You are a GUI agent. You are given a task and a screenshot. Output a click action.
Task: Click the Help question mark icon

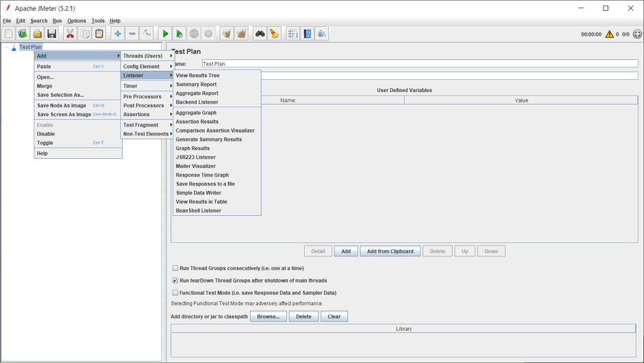pos(308,34)
